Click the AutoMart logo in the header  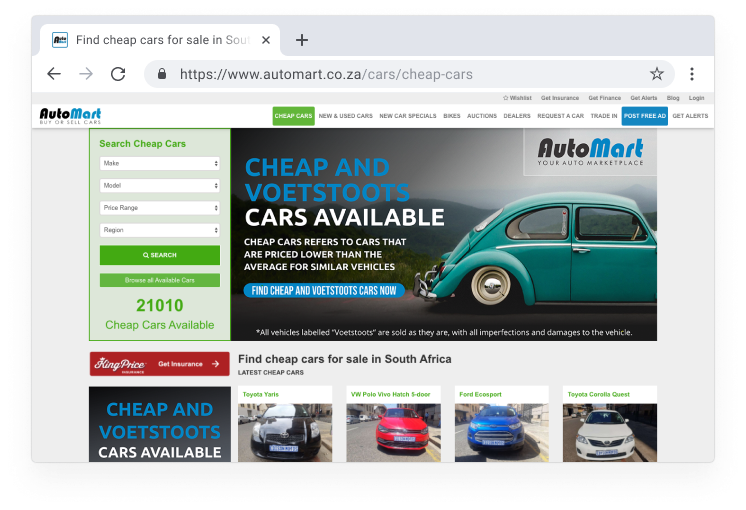tap(70, 116)
